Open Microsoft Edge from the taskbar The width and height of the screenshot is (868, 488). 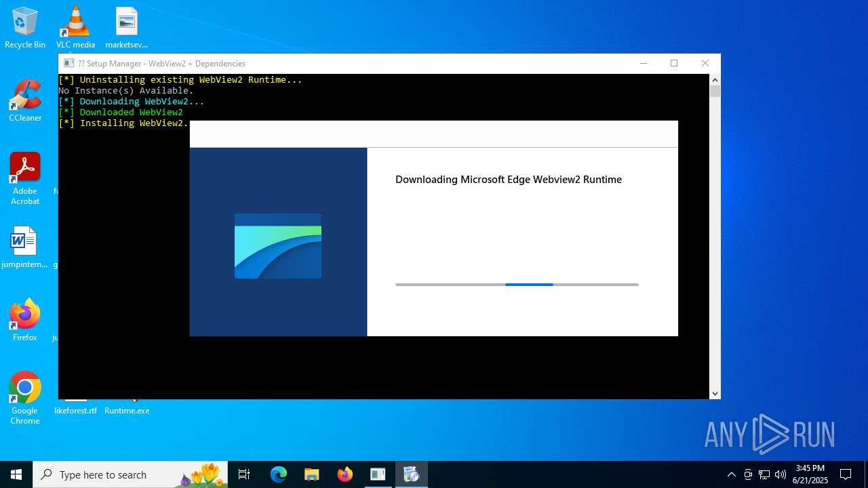(279, 474)
